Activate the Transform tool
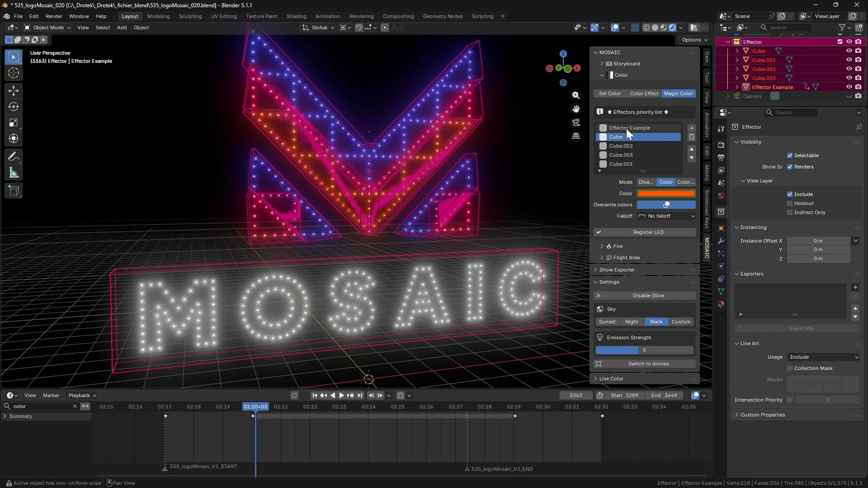This screenshot has width=868, height=488. tap(14, 139)
